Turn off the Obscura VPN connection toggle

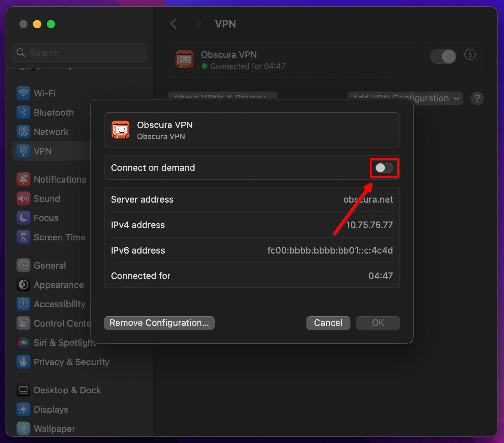click(x=443, y=56)
